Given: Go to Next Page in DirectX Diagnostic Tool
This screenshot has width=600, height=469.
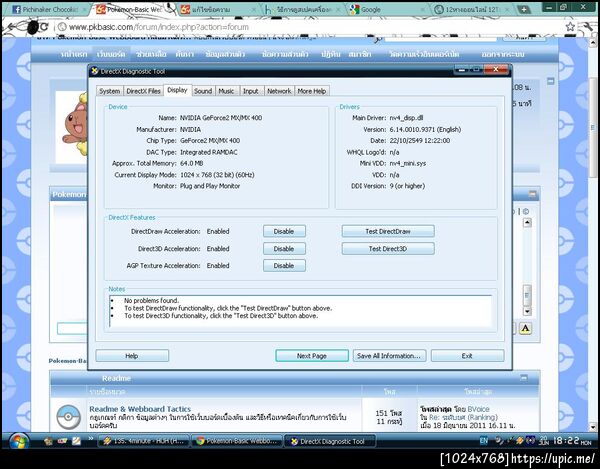Looking at the screenshot, I should coord(312,356).
